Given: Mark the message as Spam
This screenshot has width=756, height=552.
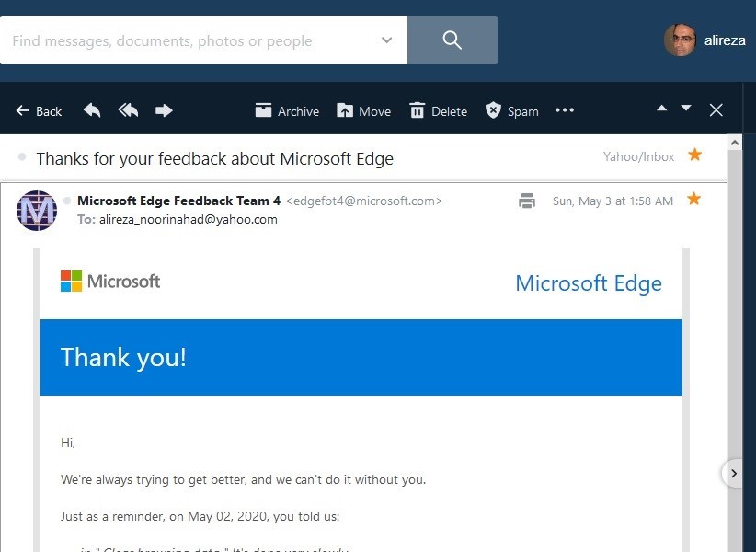Looking at the screenshot, I should (512, 111).
